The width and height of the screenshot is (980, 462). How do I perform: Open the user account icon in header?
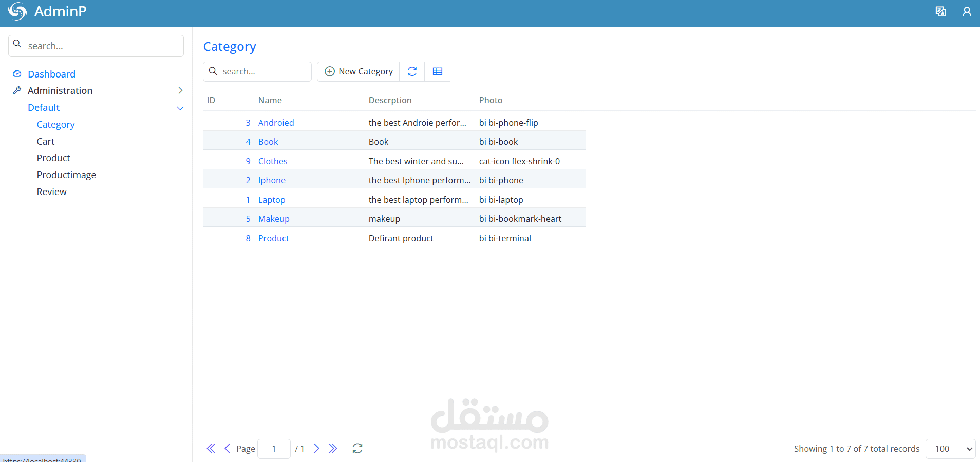coord(967,11)
